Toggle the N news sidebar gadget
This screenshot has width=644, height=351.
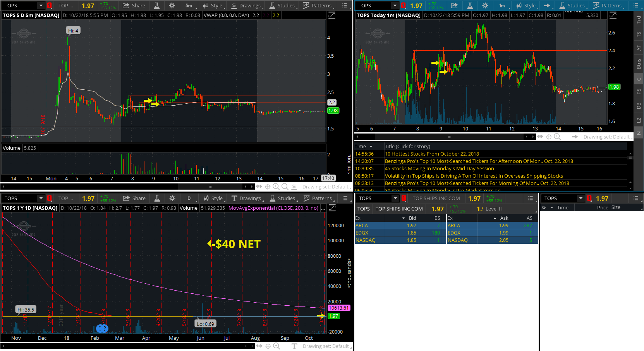pos(639,133)
